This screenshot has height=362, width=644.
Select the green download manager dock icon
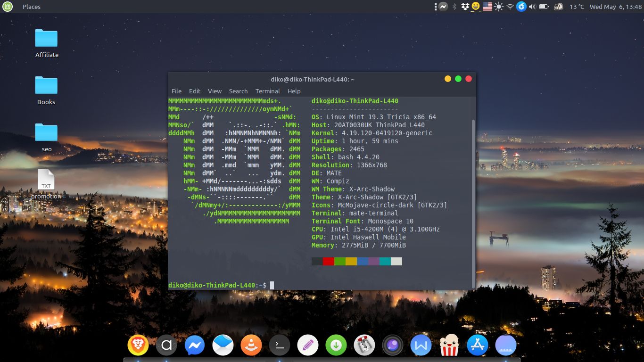(x=336, y=345)
